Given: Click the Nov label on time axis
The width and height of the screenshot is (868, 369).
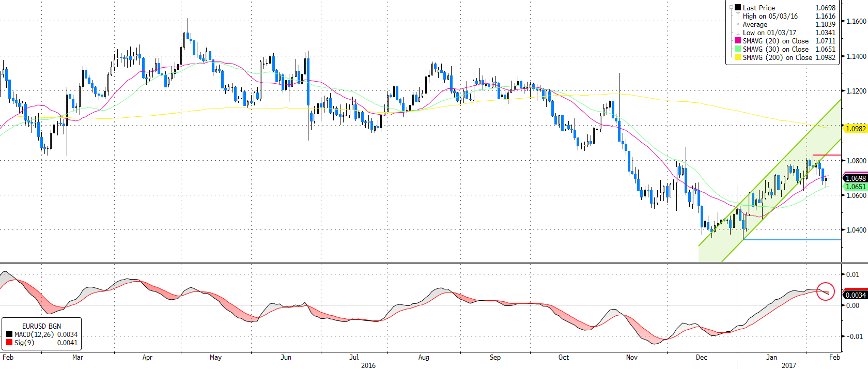Looking at the screenshot, I should [x=631, y=357].
